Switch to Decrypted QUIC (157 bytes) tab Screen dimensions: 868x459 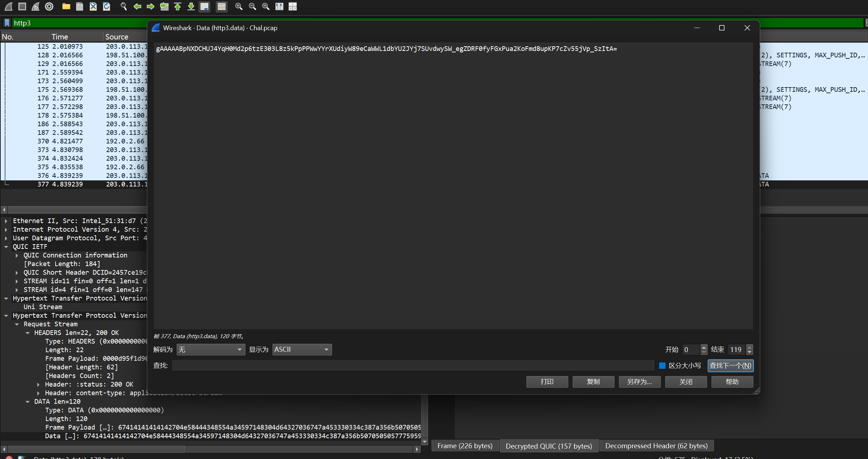click(548, 446)
